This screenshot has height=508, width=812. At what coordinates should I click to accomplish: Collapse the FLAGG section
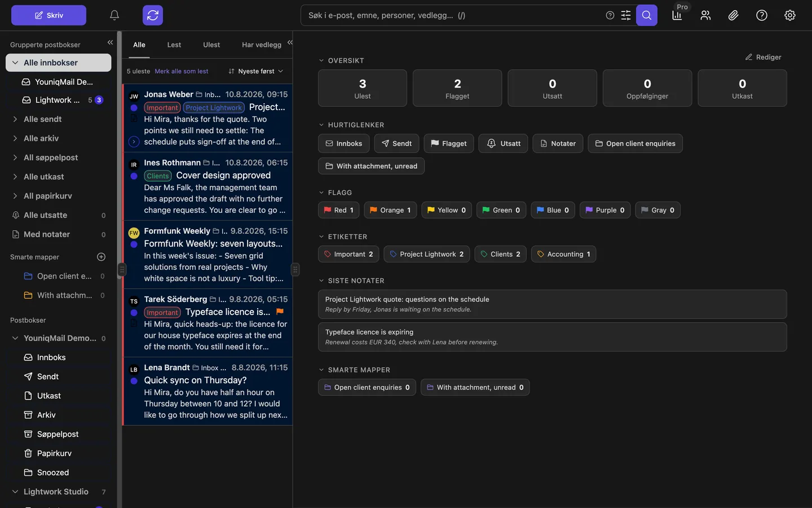pyautogui.click(x=321, y=192)
